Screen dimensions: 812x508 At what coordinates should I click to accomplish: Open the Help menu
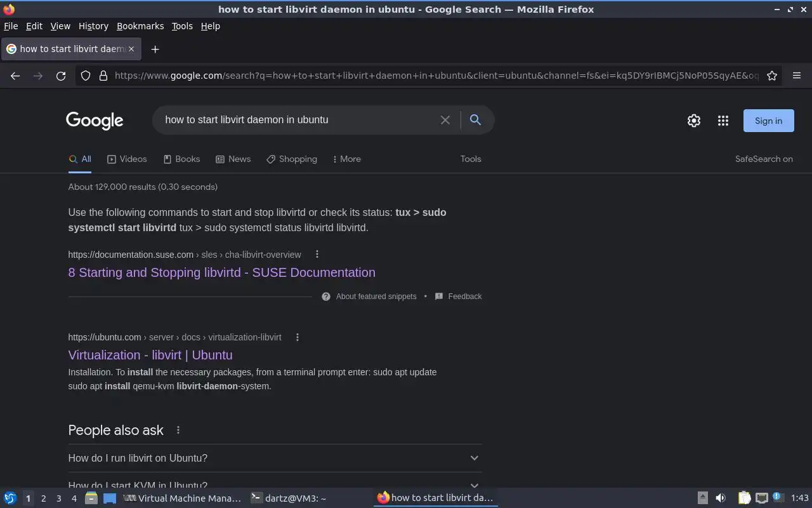click(x=210, y=26)
